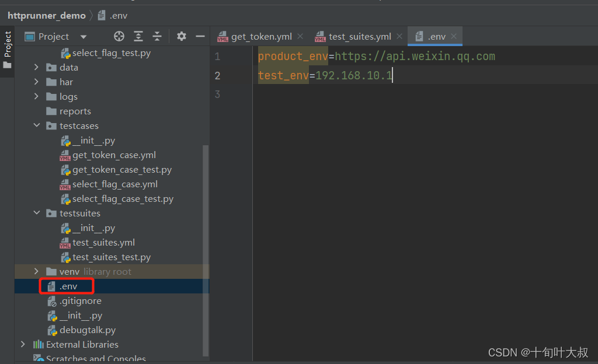Select select_flag_test.py in the project tree
The height and width of the screenshot is (364, 598).
click(x=112, y=53)
